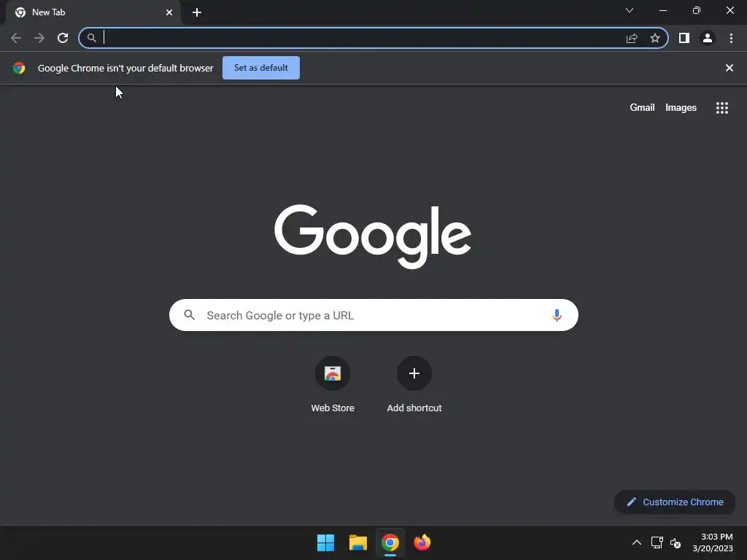Screen dimensions: 747x560
Task: Close the New Tab tab
Action: click(x=169, y=12)
